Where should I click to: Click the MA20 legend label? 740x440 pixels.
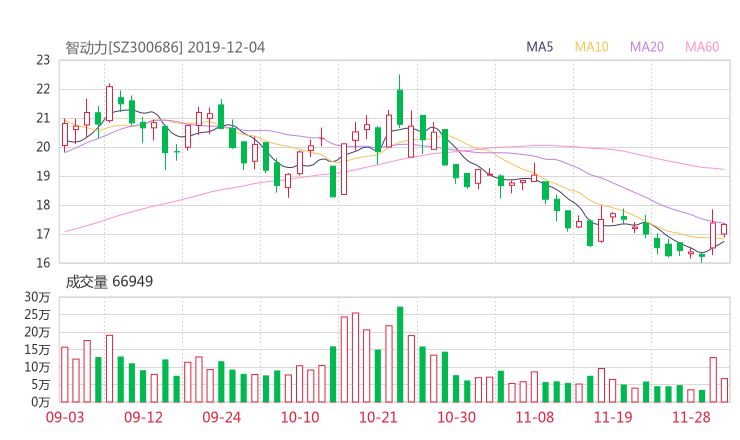(x=647, y=47)
